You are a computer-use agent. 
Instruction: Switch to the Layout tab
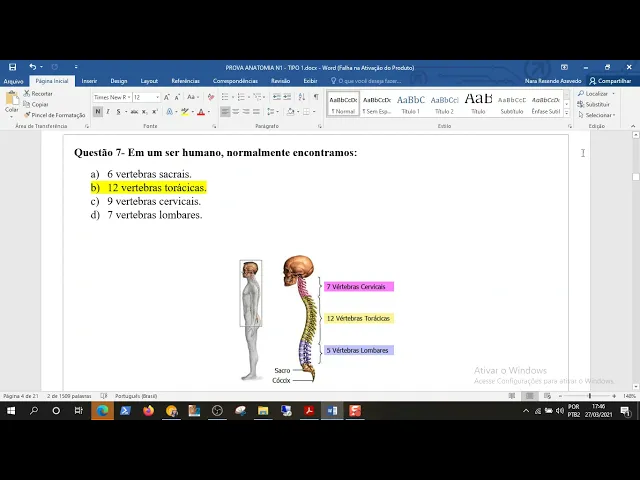point(149,81)
